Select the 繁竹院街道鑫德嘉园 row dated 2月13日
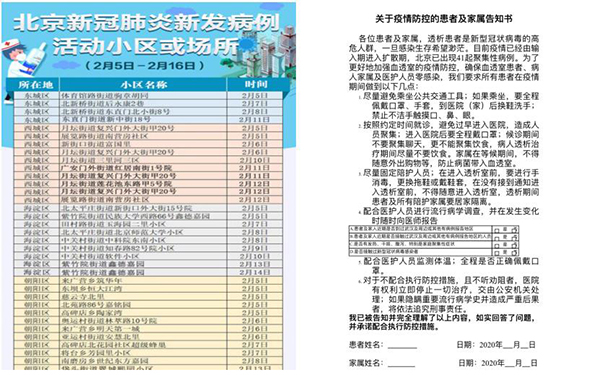Screen dimensions: 600x375 [x=148, y=264]
